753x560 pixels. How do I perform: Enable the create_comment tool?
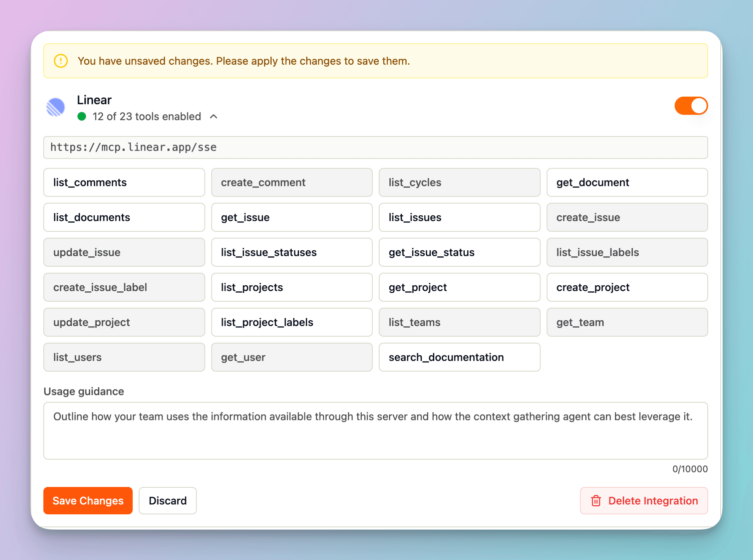tap(292, 183)
